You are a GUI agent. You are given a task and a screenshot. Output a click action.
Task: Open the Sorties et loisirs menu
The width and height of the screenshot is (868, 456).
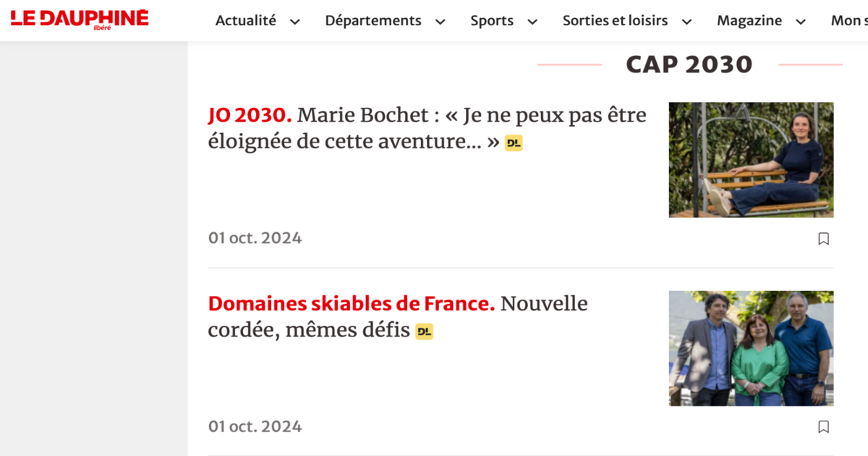(x=614, y=21)
